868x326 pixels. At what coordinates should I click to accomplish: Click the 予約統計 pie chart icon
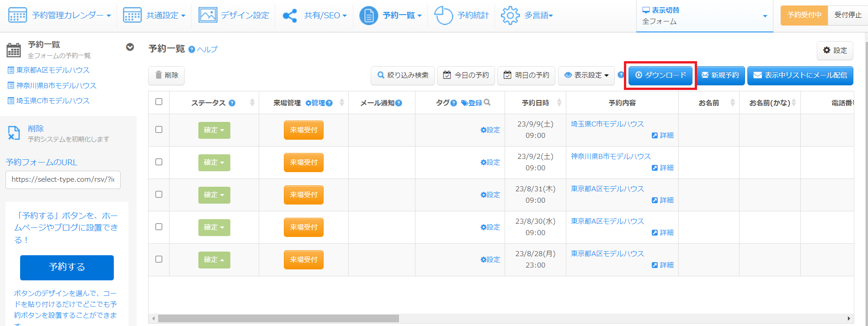(443, 16)
